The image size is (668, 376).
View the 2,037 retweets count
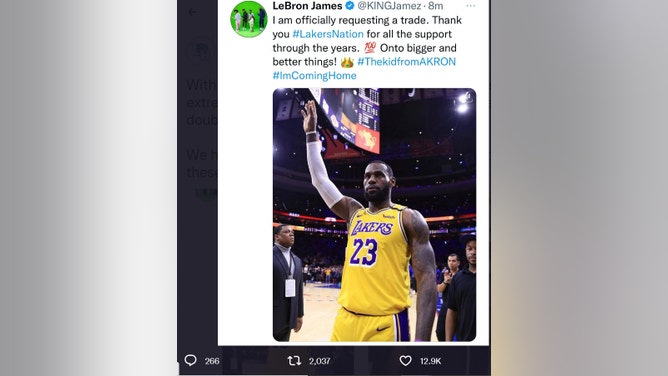(x=320, y=361)
